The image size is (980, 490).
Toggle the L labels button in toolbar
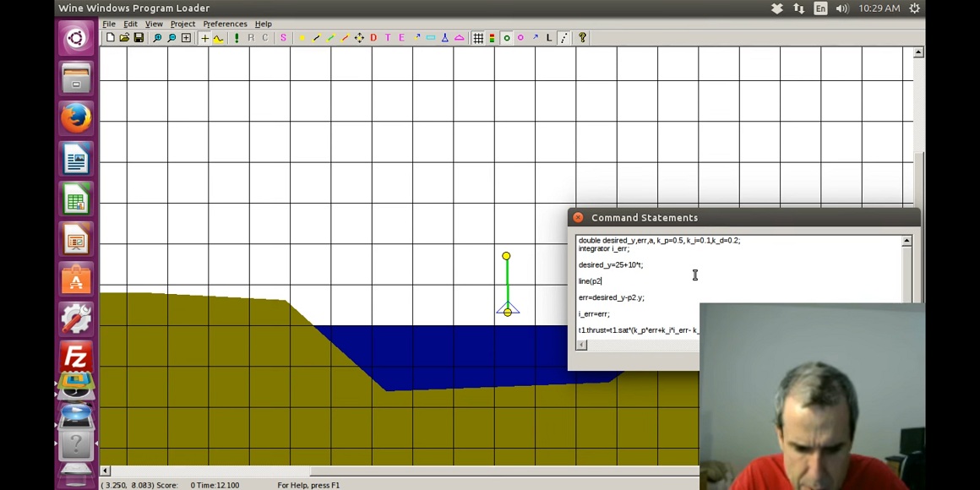(549, 38)
